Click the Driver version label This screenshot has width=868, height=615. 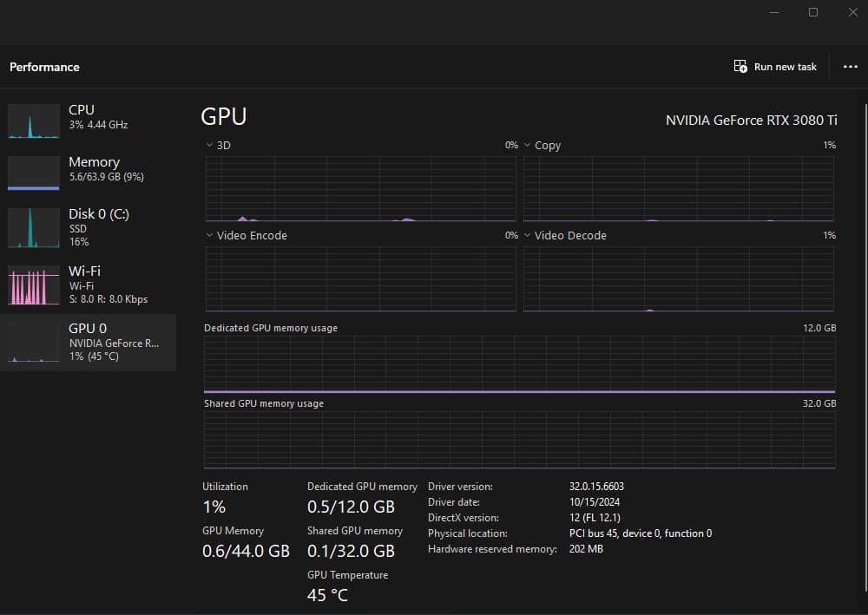(460, 487)
